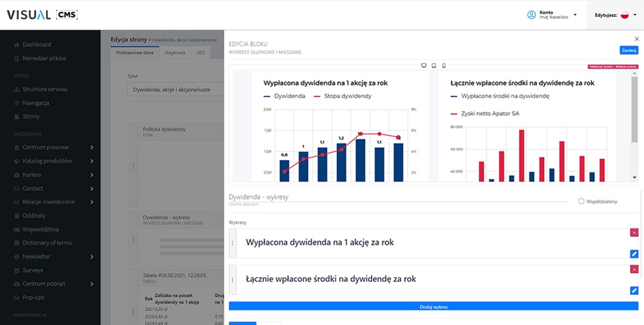
Task: Click the Centrum pobrań cloud icon
Action: coord(17,284)
